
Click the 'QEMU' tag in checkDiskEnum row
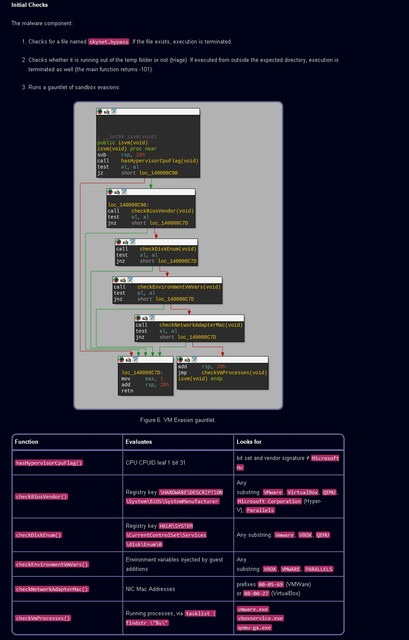(x=323, y=535)
